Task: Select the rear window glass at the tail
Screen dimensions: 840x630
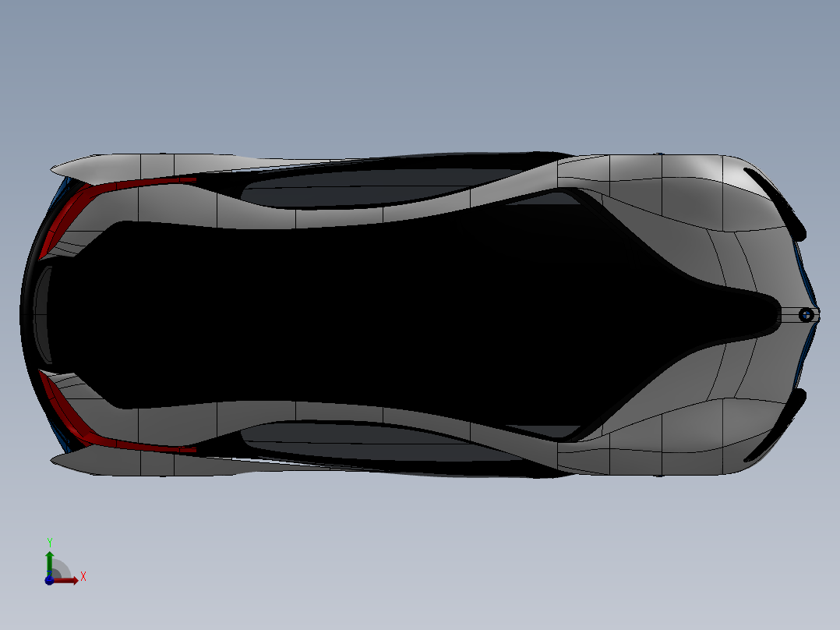Action: click(x=43, y=315)
